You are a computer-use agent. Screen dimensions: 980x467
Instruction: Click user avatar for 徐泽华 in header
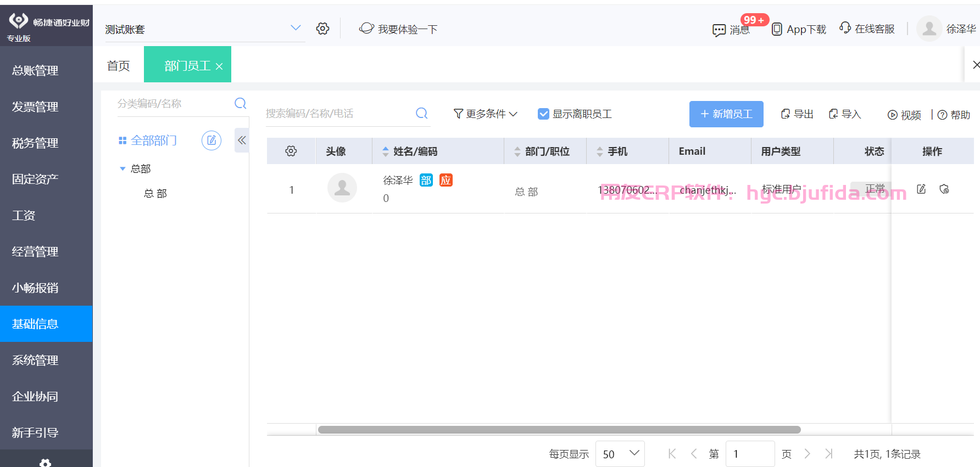click(x=929, y=29)
